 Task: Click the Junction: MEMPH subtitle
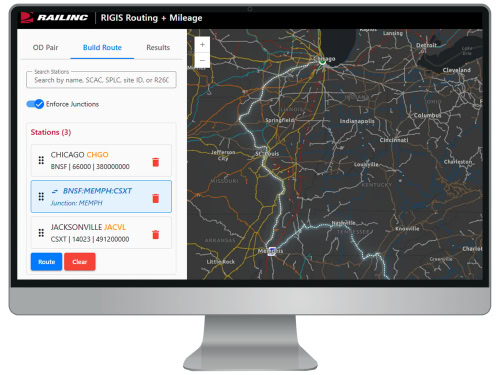coord(77,203)
